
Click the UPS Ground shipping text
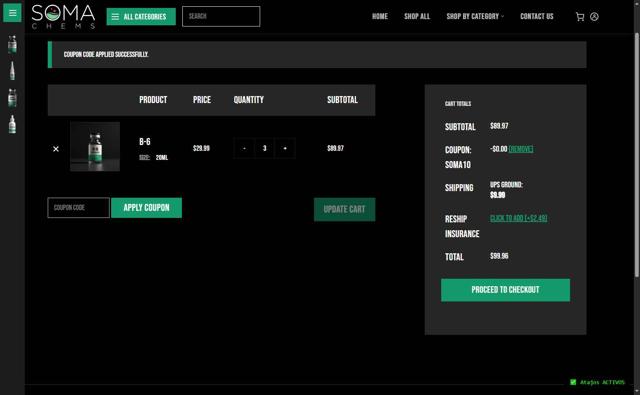(506, 184)
